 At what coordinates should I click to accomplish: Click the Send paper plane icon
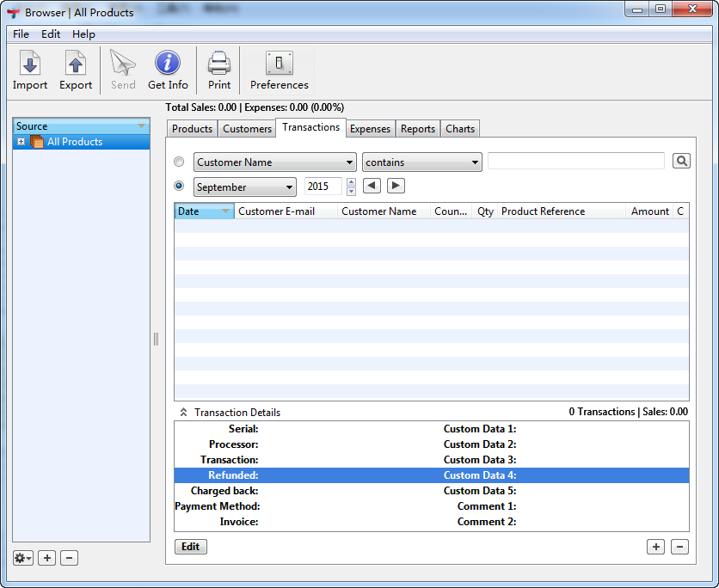[122, 63]
